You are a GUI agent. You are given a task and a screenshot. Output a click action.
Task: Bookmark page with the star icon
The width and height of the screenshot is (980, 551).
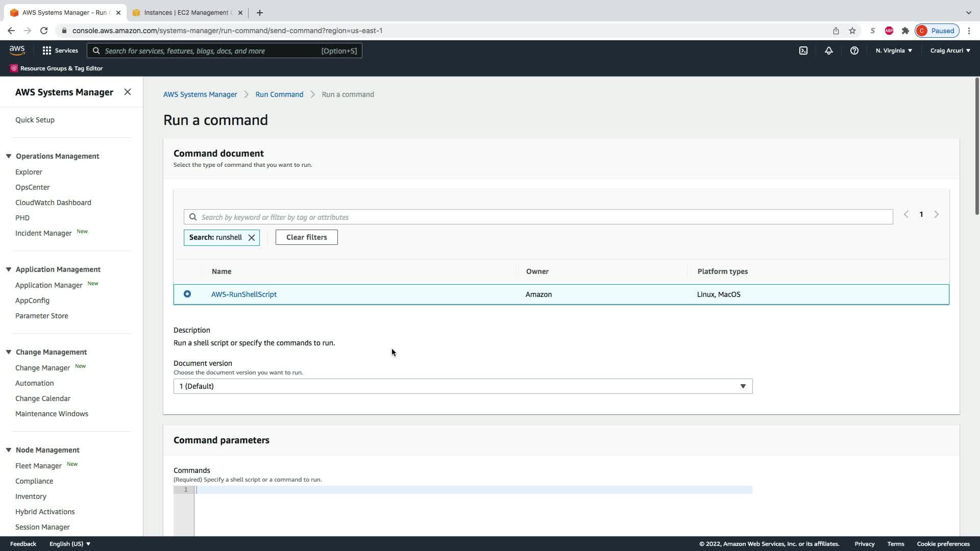coord(852,31)
